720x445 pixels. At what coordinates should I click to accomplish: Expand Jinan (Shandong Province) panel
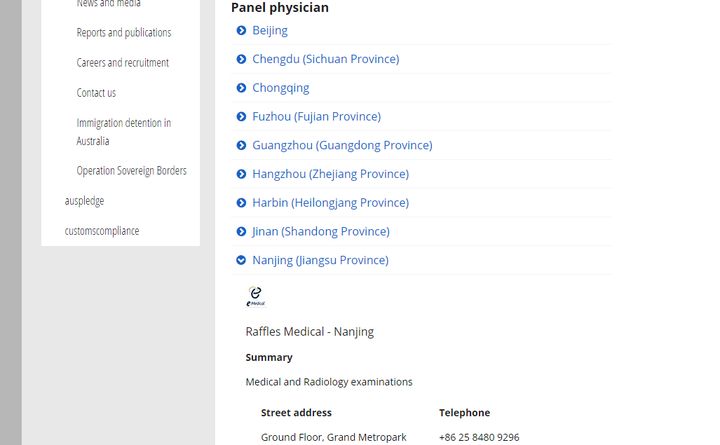click(320, 231)
